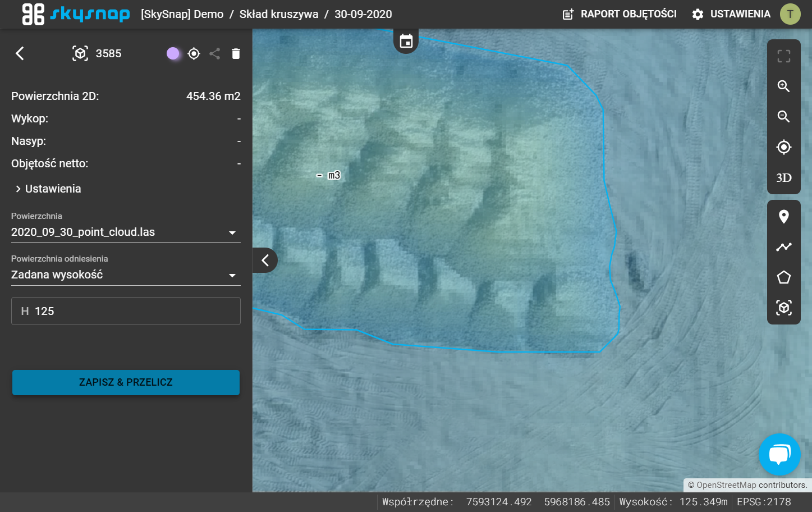The height and width of the screenshot is (512, 812).
Task: Click EPSG:2178 in status bar
Action: 764,502
